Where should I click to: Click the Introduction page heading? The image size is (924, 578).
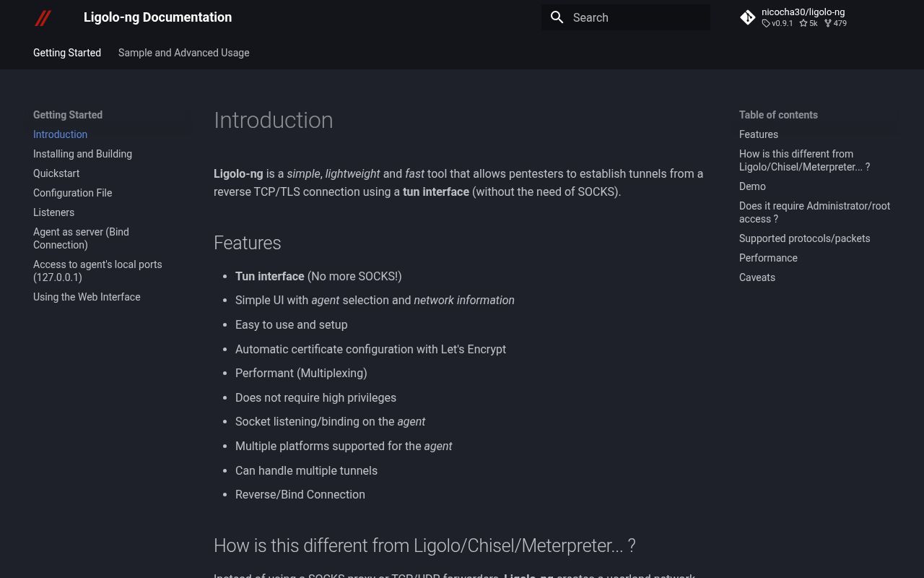click(274, 120)
